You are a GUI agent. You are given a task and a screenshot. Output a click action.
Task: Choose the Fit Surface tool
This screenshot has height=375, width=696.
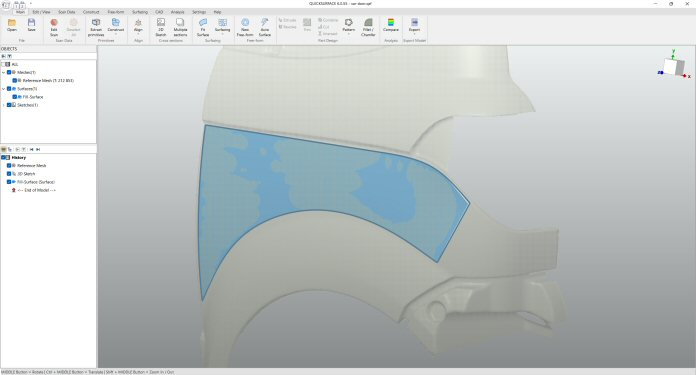click(x=203, y=27)
